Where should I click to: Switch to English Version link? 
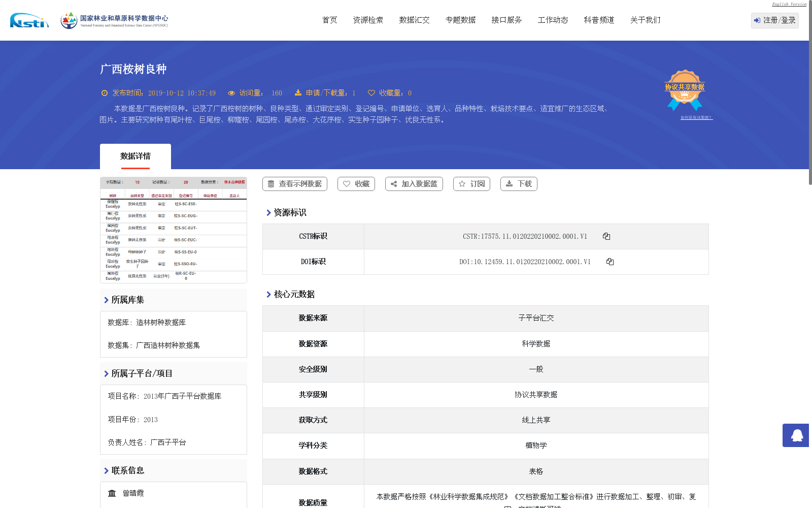[789, 4]
